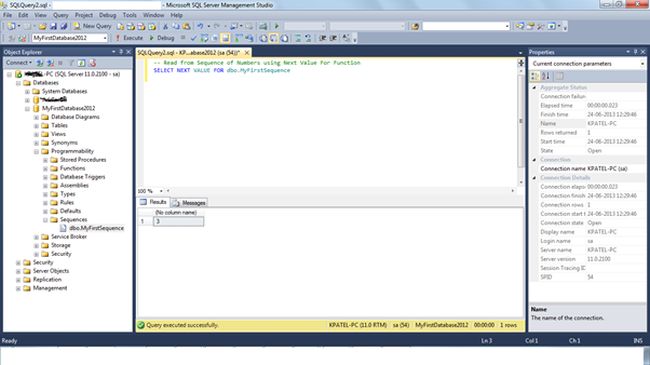This screenshot has height=365, width=650.
Task: Click the Execute button
Action: (129, 38)
